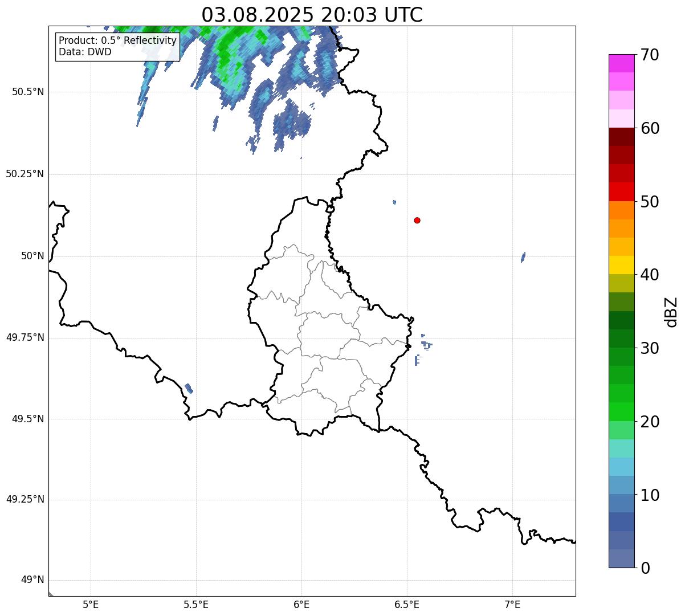Click the small radar echo near 7°E 50°N
685x616 pixels.
click(523, 257)
